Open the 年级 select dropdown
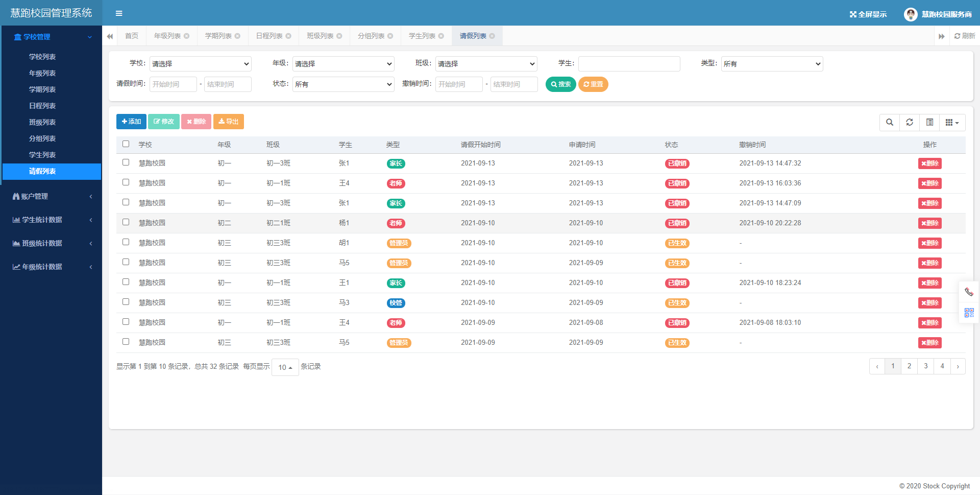 tap(343, 64)
